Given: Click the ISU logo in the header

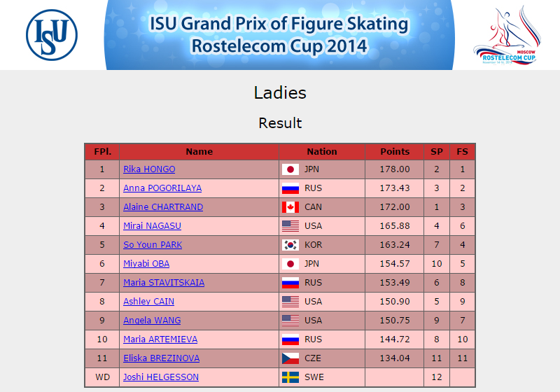Looking at the screenshot, I should tap(52, 35).
